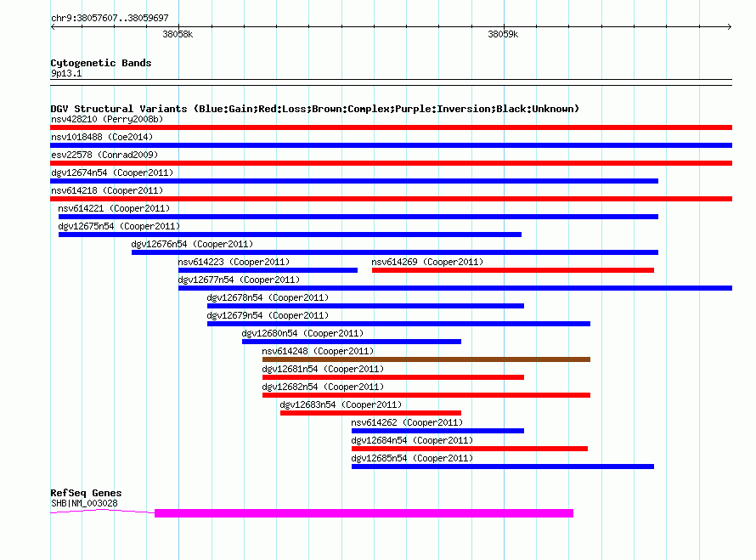Viewport: 756px width, 560px height.
Task: Click the nsv428210 (Perry2008b) label
Action: pos(107,119)
